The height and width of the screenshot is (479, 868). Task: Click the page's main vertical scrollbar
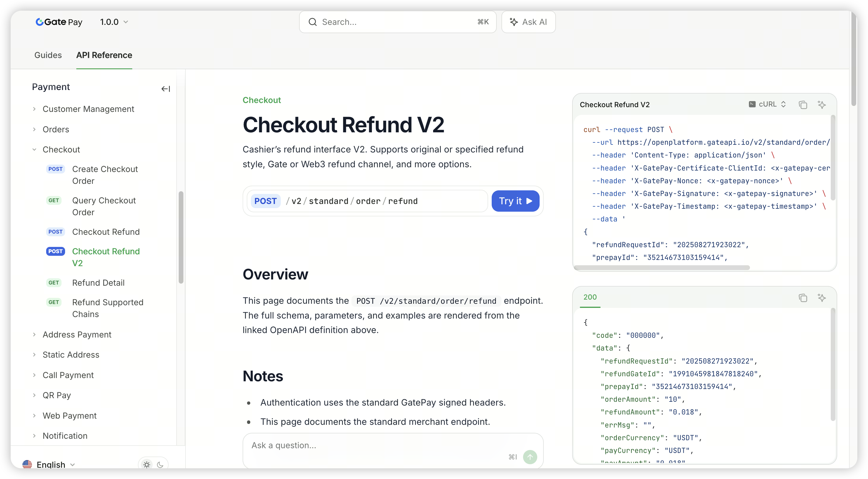coord(854,59)
